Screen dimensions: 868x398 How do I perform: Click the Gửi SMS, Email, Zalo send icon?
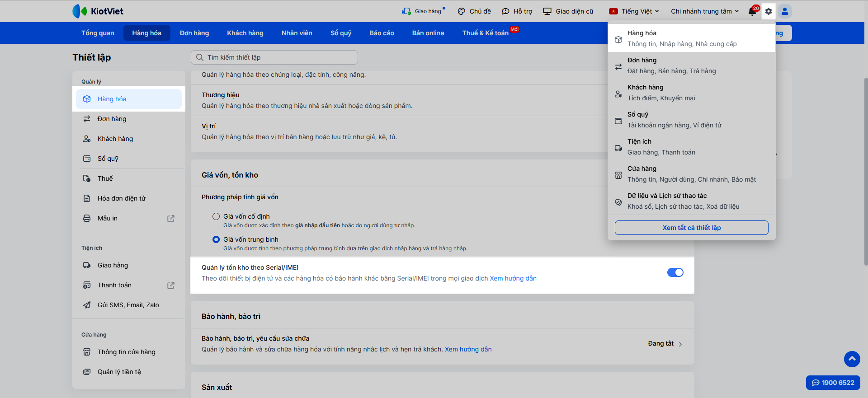(x=87, y=305)
